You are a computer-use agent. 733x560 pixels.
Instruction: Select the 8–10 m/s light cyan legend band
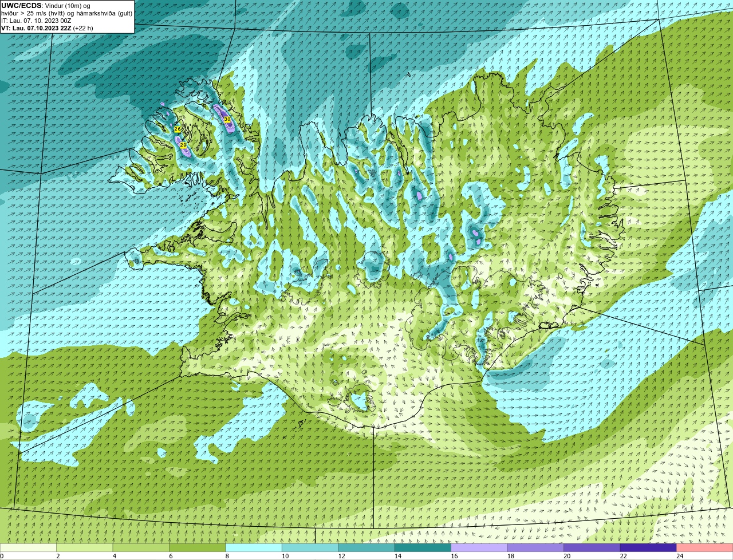tap(254, 548)
